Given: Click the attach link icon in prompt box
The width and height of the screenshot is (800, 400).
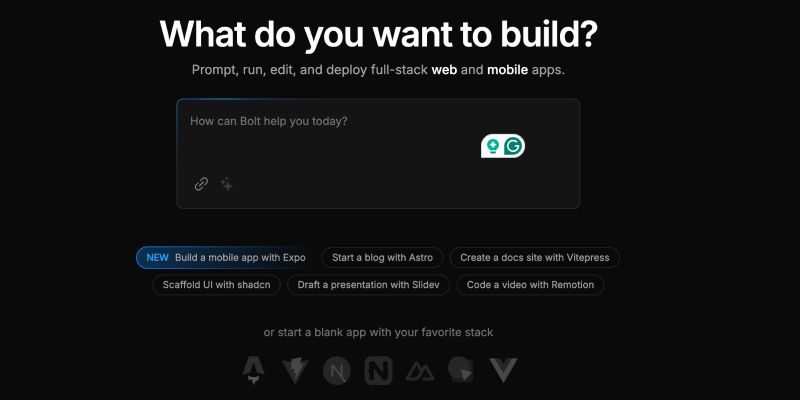Looking at the screenshot, I should 201,184.
